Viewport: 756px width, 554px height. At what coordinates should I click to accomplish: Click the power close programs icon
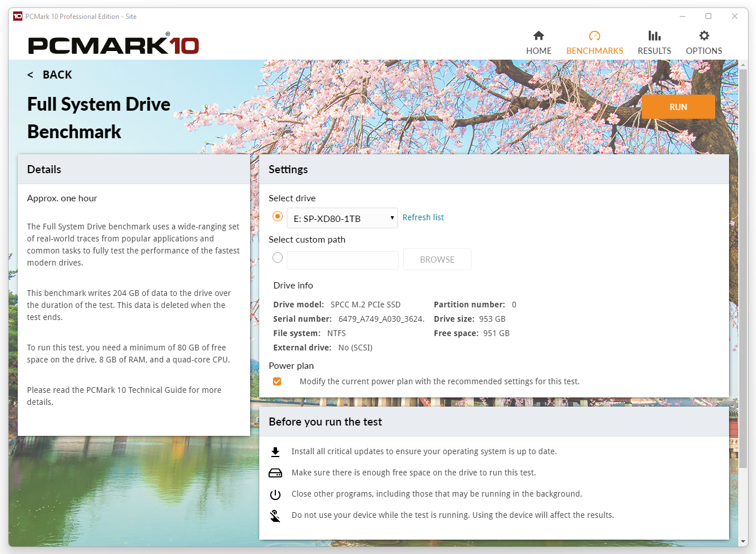click(x=275, y=494)
